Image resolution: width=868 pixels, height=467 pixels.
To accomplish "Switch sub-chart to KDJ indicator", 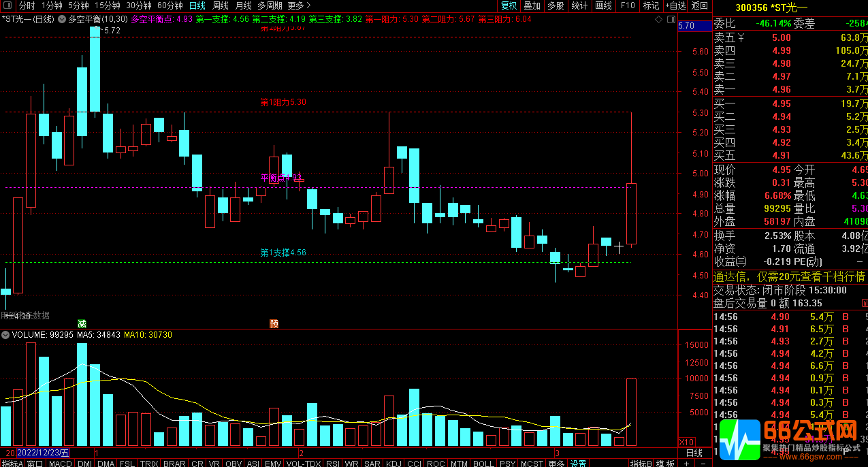I will coord(393,463).
